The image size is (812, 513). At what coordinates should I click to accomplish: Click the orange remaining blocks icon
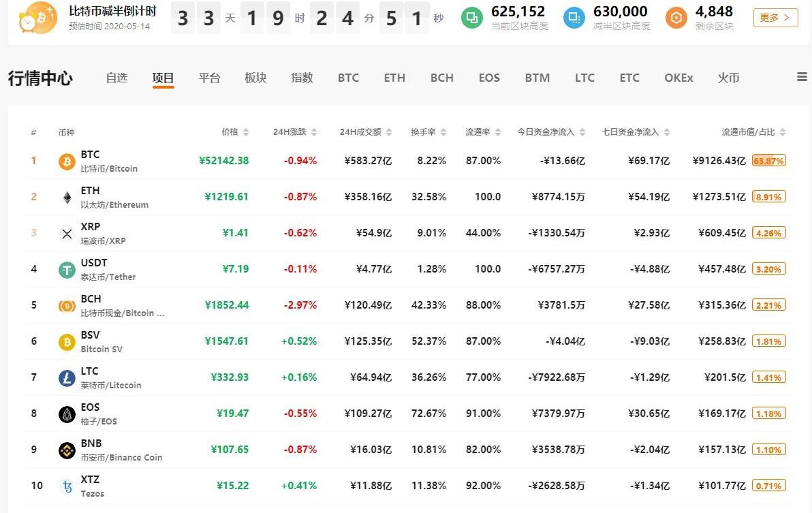[676, 18]
